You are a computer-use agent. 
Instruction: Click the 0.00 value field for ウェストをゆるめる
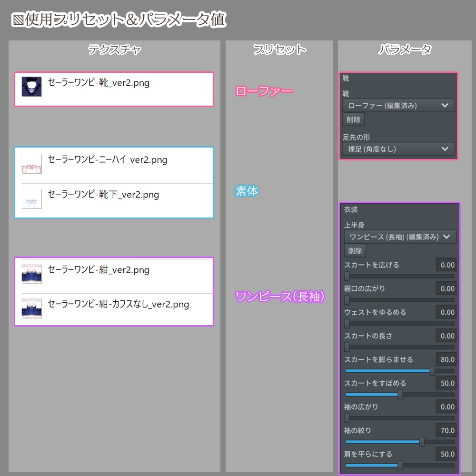(446, 312)
